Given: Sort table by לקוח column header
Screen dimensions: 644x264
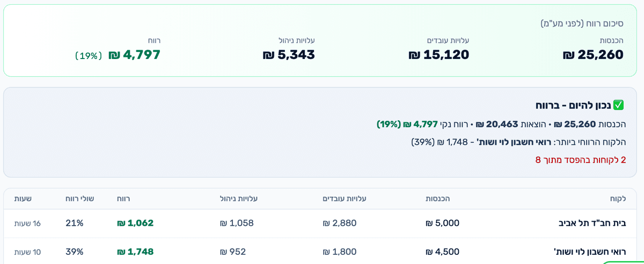Looking at the screenshot, I should 618,199.
